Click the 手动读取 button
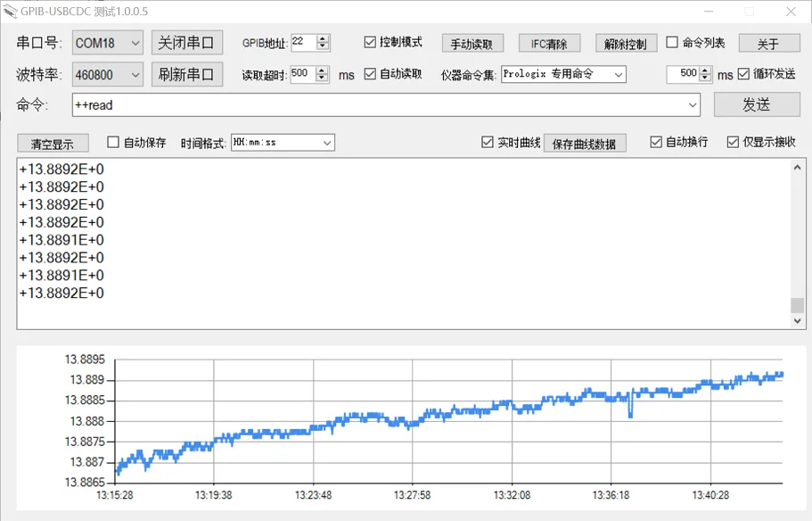 tap(472, 44)
